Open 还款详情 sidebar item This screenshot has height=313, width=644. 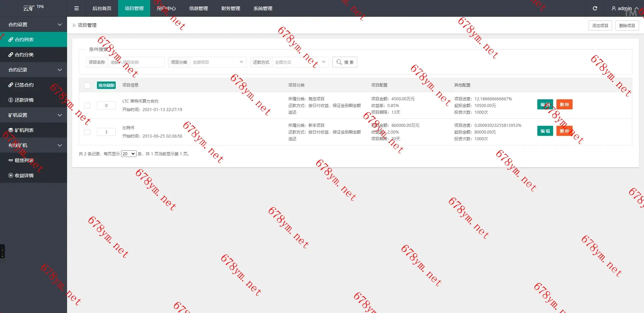24,100
